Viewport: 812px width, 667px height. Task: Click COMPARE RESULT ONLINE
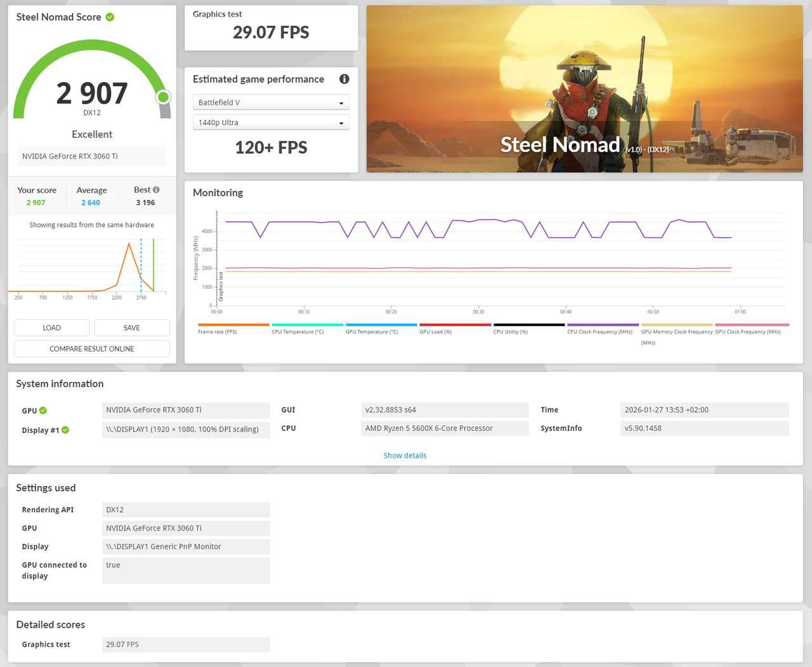tap(91, 348)
